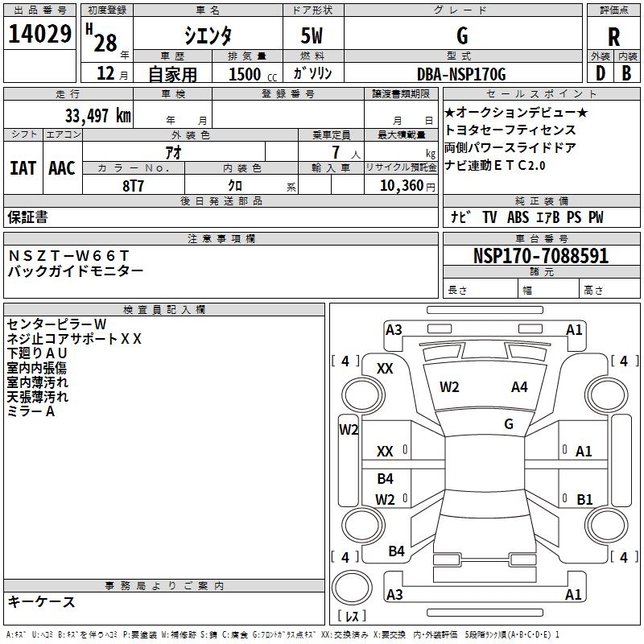Click the lone B4 mark above rear bumper
Screen dimensions: 644x644
pos(397,551)
